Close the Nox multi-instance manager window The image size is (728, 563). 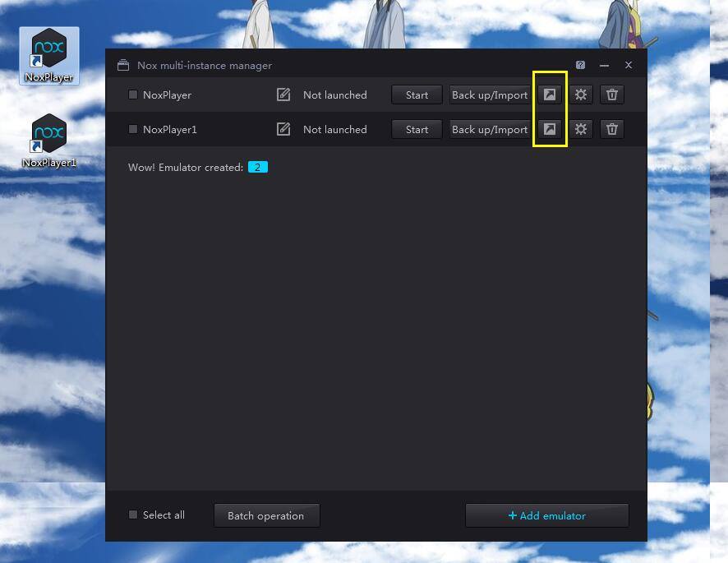click(629, 65)
